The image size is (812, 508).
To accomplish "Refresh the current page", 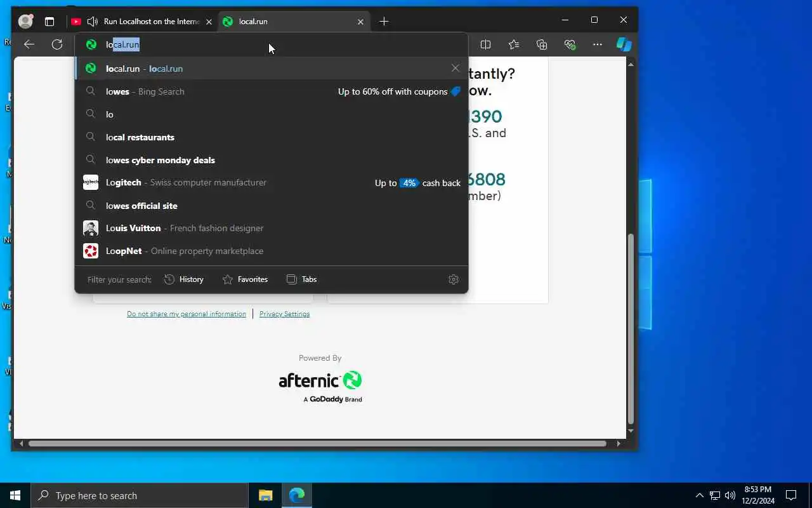I will point(57,44).
